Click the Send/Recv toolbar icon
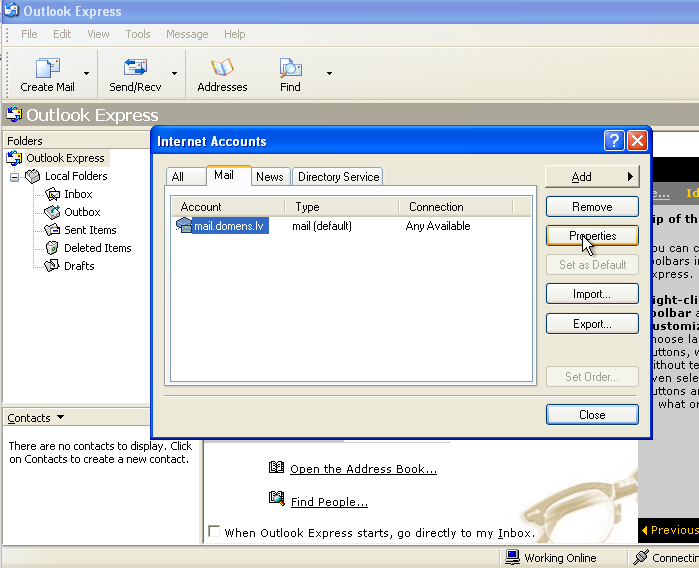 coord(135,67)
